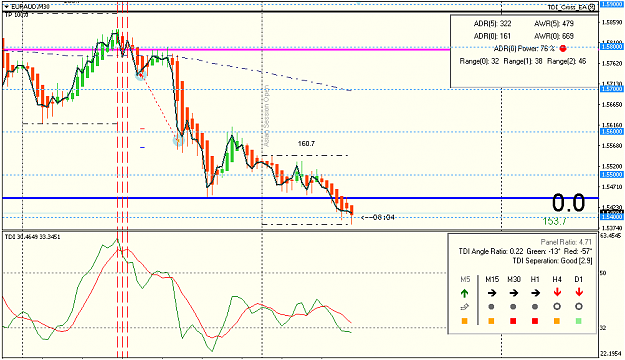This screenshot has width=625, height=360.
Task: Click the 22.1954 TDI scale value
Action: pos(611,354)
